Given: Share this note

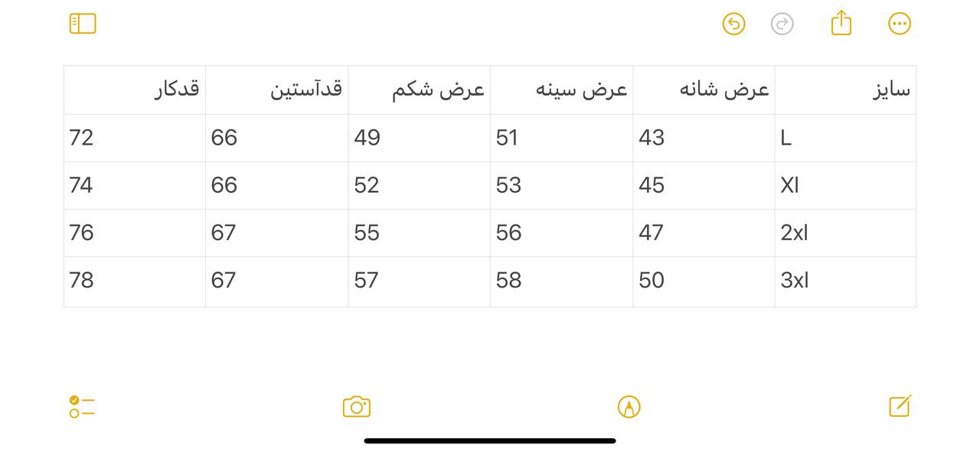Looking at the screenshot, I should click(841, 22).
